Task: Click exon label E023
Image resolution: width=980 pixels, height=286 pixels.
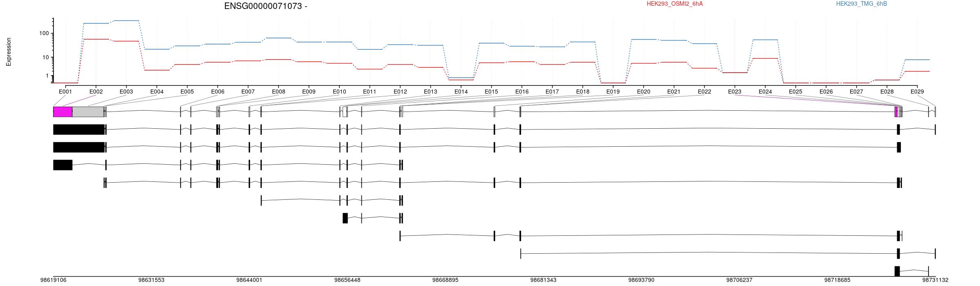Action: point(735,92)
